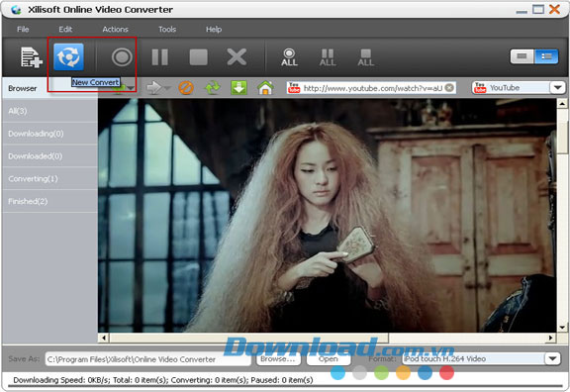Open the Actions menu
This screenshot has height=392, width=570.
click(115, 30)
